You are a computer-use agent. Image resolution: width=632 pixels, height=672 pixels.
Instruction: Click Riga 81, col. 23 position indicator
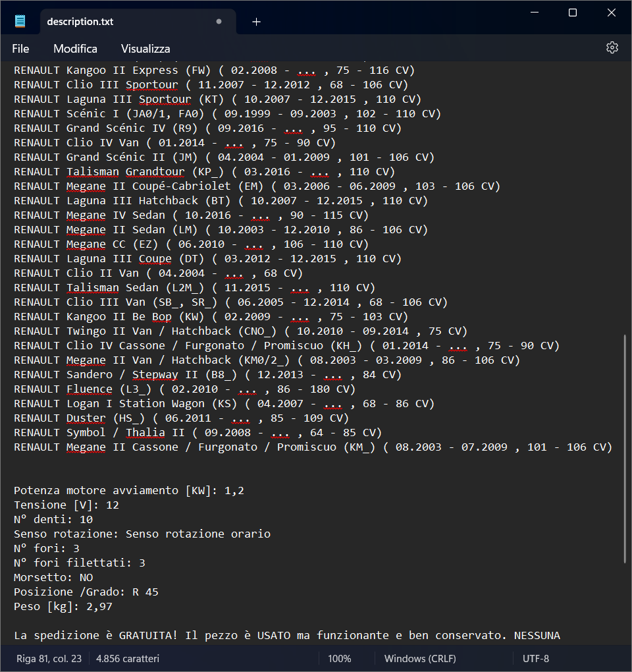pos(49,658)
